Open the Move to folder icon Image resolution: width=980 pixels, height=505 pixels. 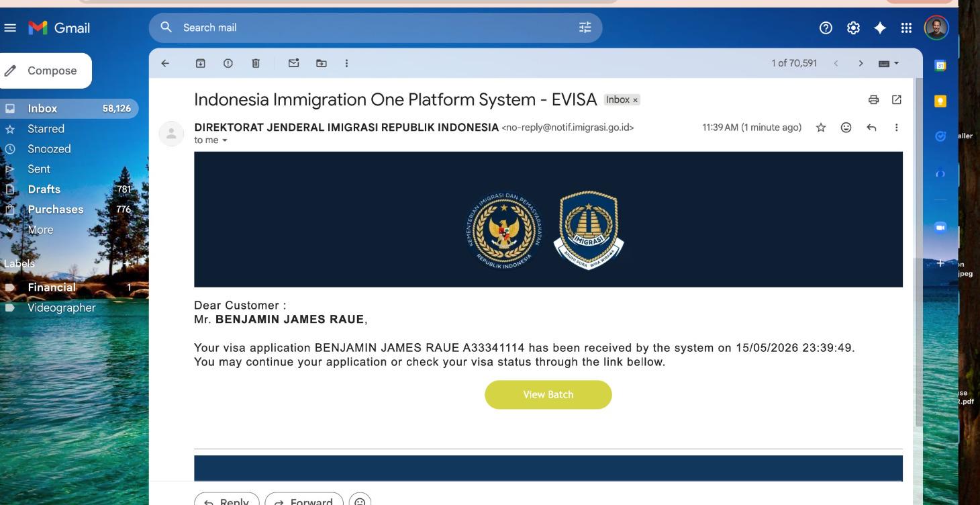tap(321, 63)
